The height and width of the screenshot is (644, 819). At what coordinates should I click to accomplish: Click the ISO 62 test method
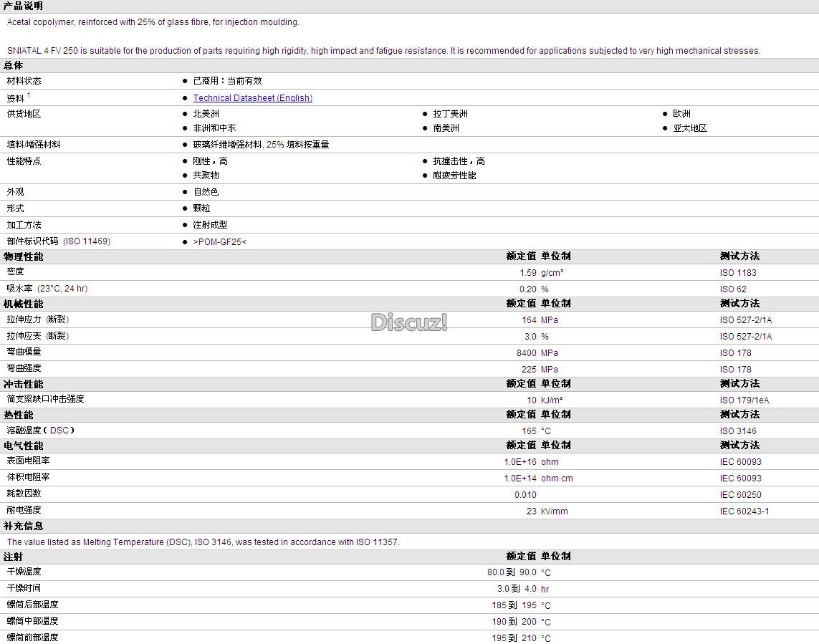733,289
